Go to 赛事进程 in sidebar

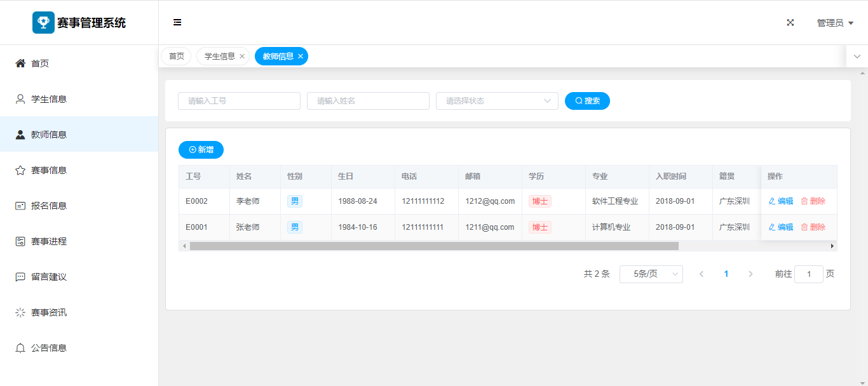click(49, 241)
